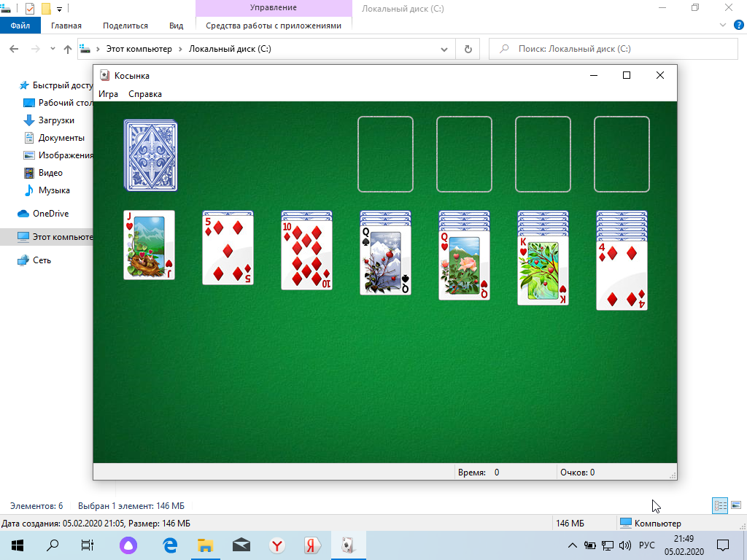Select the Jack of hearts card
The width and height of the screenshot is (747, 560).
[x=149, y=245]
